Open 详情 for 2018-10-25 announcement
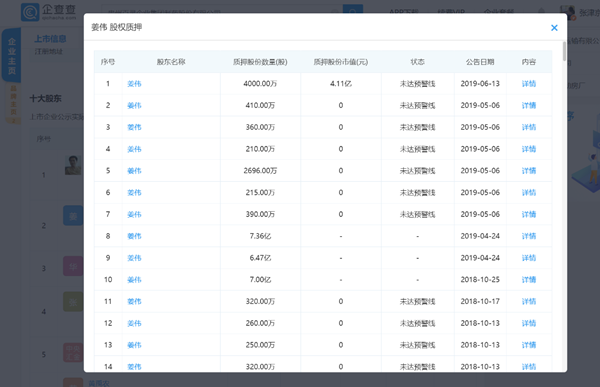Image resolution: width=600 pixels, height=387 pixels. coord(528,280)
